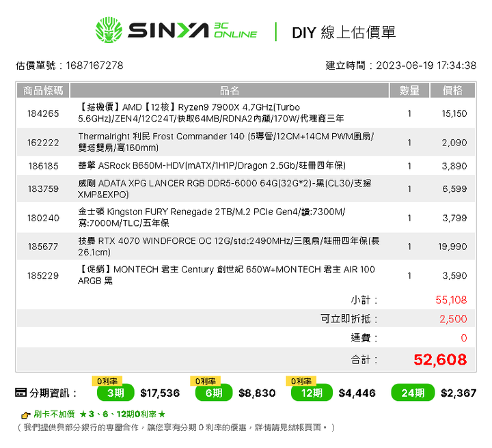Click the SINYA lion logo icon
492x448 pixels.
(x=109, y=30)
